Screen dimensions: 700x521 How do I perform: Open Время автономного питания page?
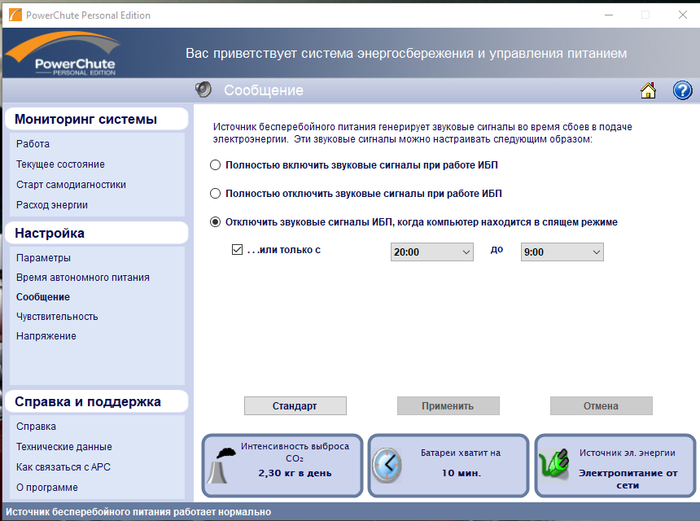coord(83,277)
